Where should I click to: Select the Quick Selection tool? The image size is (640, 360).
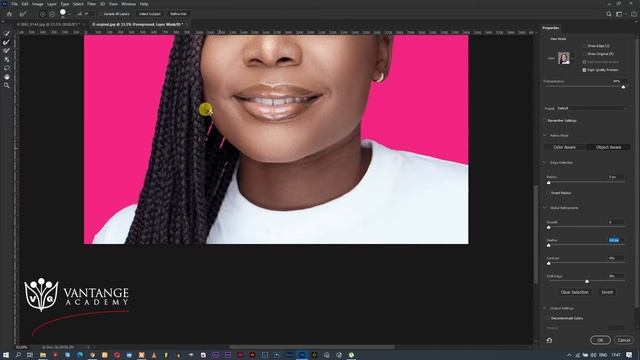(7, 33)
